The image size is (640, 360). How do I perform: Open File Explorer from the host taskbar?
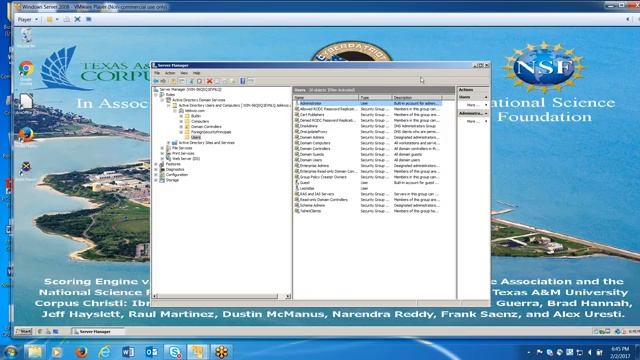[x=35, y=352]
